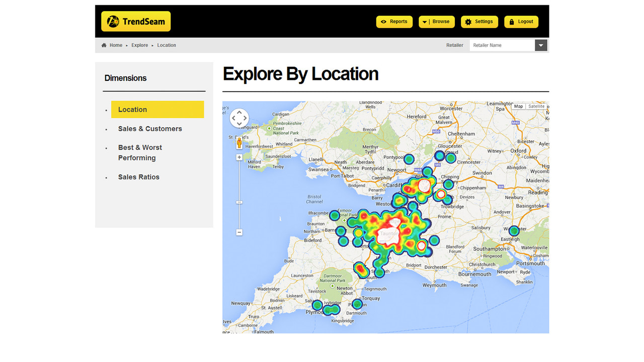Click the home icon in the breadcrumb
This screenshot has width=644, height=362.
point(104,45)
